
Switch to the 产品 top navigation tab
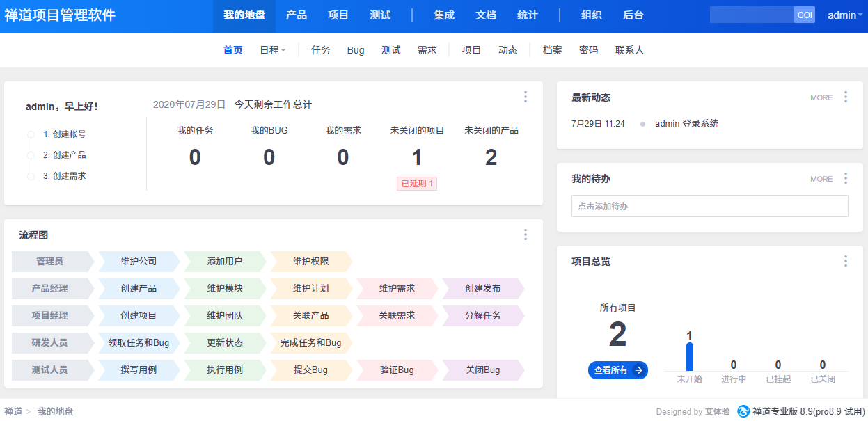pos(297,15)
